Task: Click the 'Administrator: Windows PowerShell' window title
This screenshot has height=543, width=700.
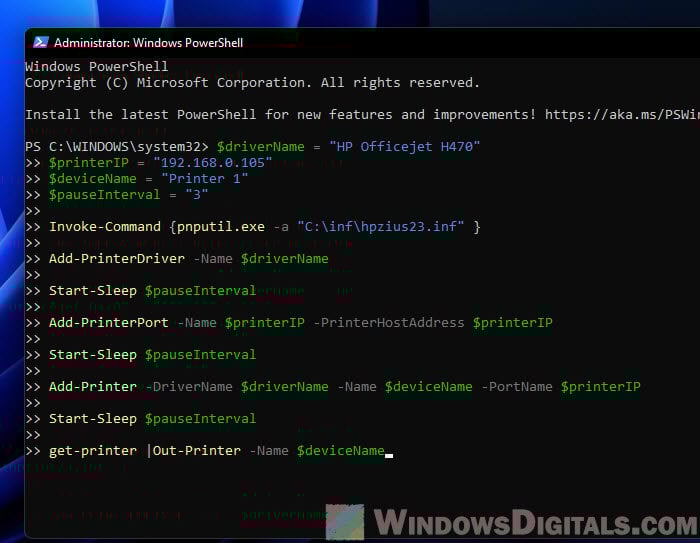Action: point(148,43)
